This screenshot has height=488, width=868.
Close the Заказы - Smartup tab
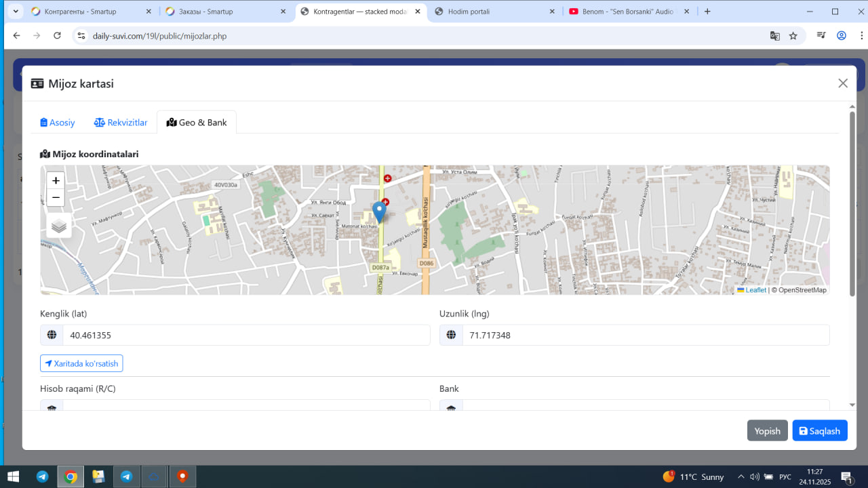[283, 12]
